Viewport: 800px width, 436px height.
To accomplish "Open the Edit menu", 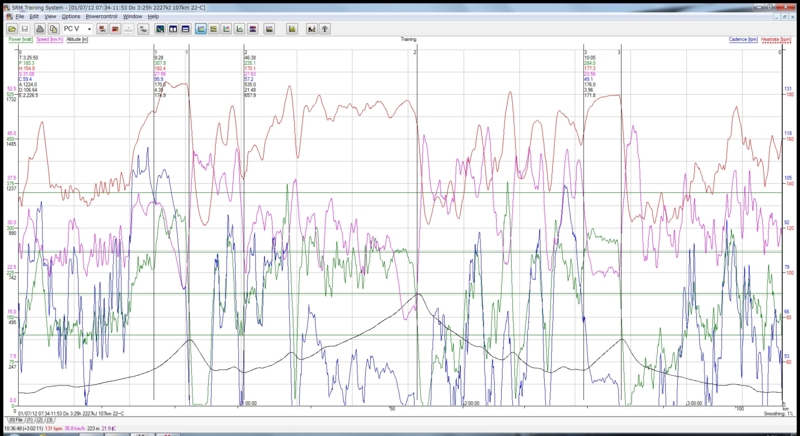I will 34,17.
